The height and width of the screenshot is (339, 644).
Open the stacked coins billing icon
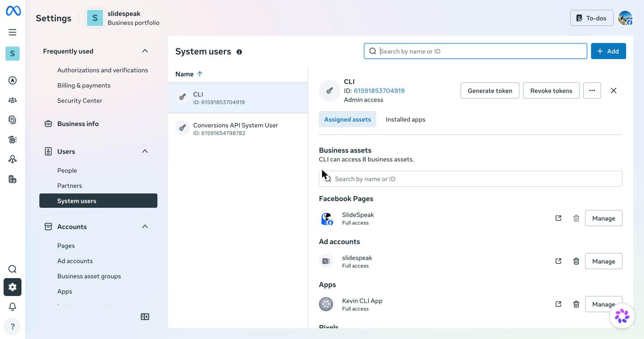coord(13,179)
